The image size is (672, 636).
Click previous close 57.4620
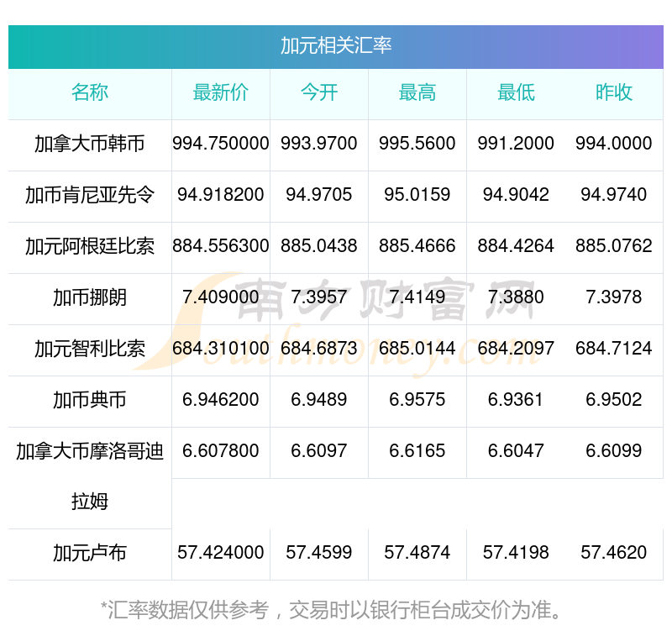[614, 553]
